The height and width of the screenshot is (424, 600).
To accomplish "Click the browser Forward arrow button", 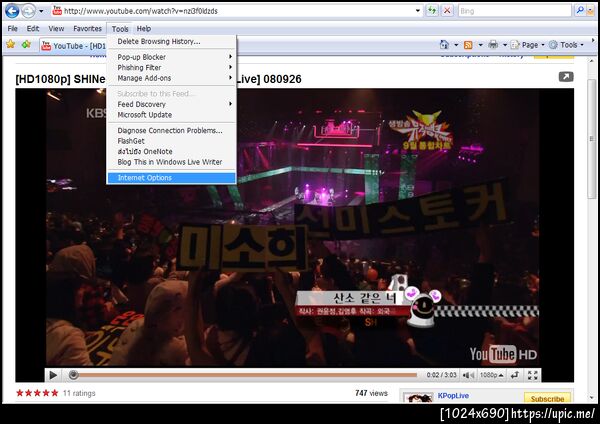I will click(28, 11).
